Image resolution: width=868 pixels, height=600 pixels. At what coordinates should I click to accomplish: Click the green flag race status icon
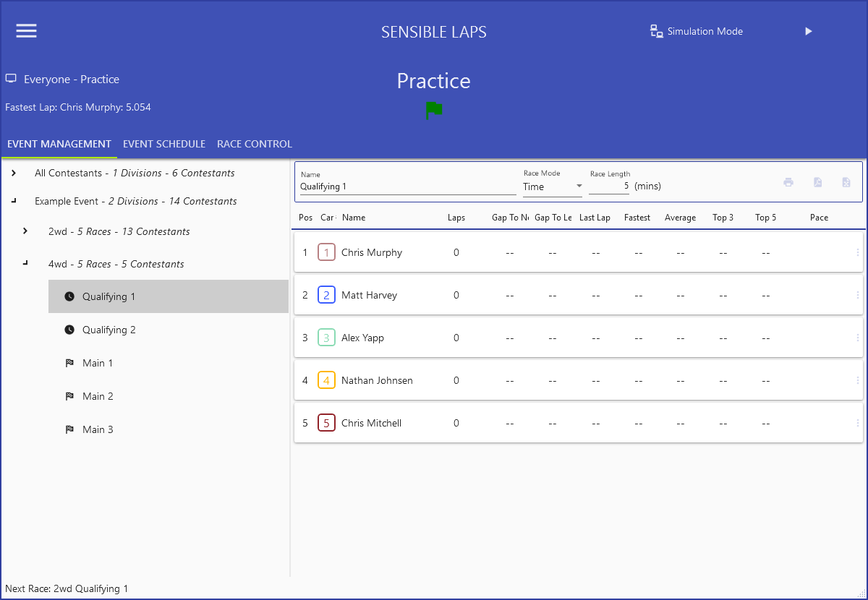pos(434,111)
